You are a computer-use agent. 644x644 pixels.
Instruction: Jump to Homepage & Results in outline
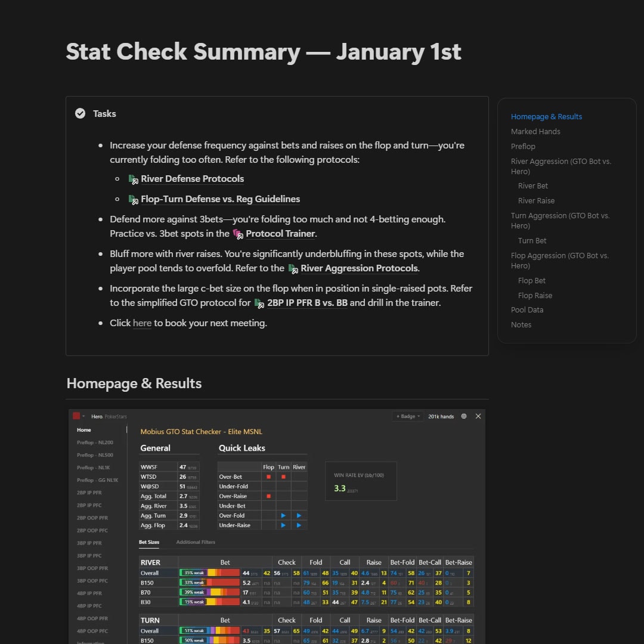click(x=546, y=117)
